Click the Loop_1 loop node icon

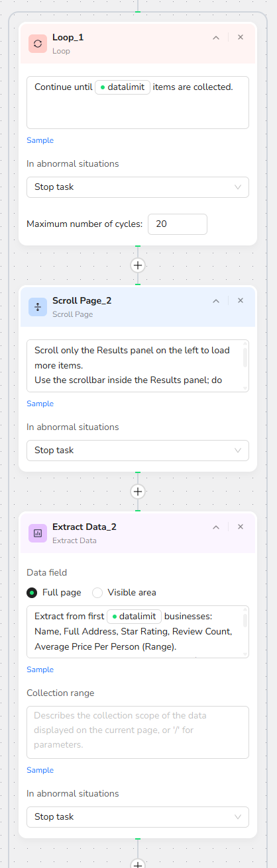[x=38, y=44]
